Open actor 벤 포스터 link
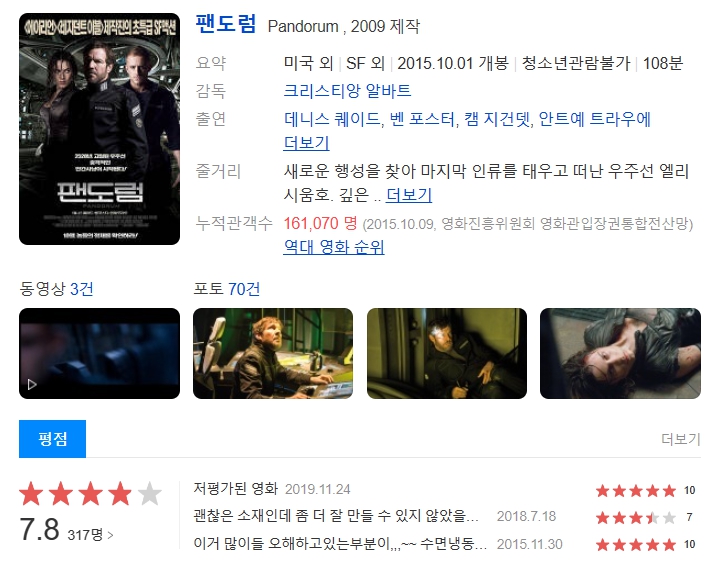The width and height of the screenshot is (721, 566). [423, 119]
